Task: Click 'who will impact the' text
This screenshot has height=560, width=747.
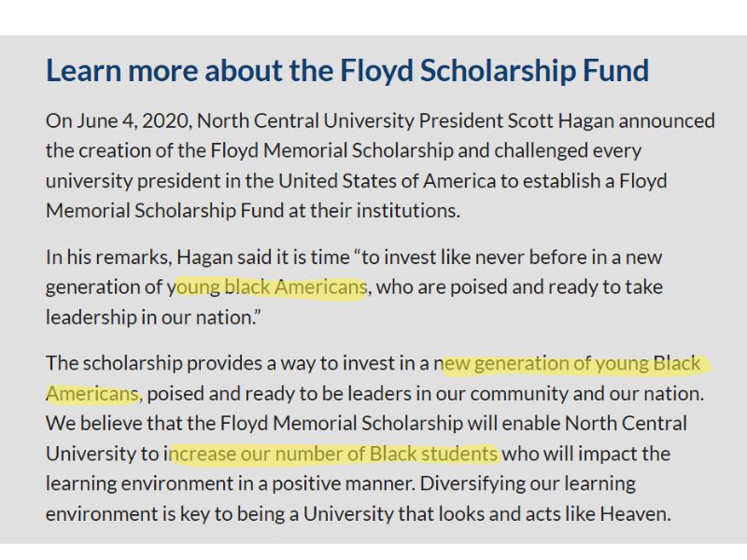Action: (x=586, y=454)
